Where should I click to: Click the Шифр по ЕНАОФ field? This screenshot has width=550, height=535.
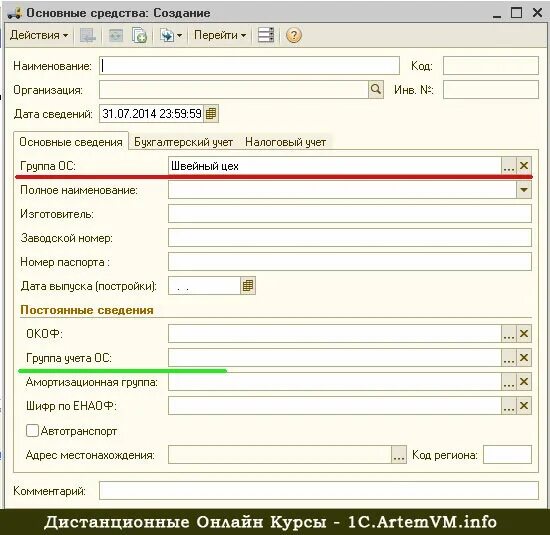[335, 406]
